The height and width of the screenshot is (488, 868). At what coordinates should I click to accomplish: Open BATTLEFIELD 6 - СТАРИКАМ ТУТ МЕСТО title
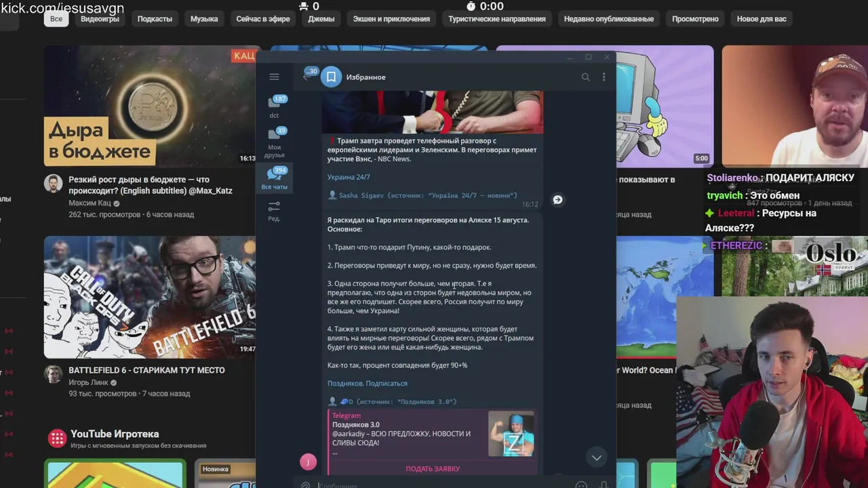pos(146,370)
